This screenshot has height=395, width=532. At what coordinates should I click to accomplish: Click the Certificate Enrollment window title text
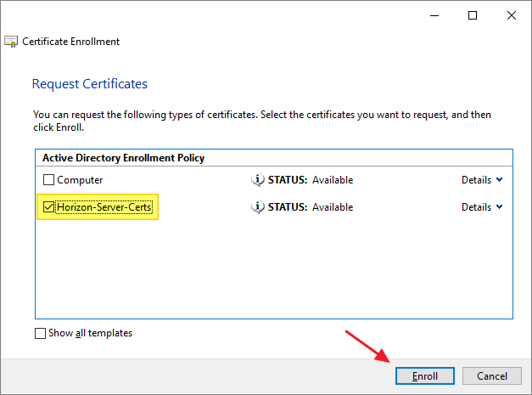(71, 42)
